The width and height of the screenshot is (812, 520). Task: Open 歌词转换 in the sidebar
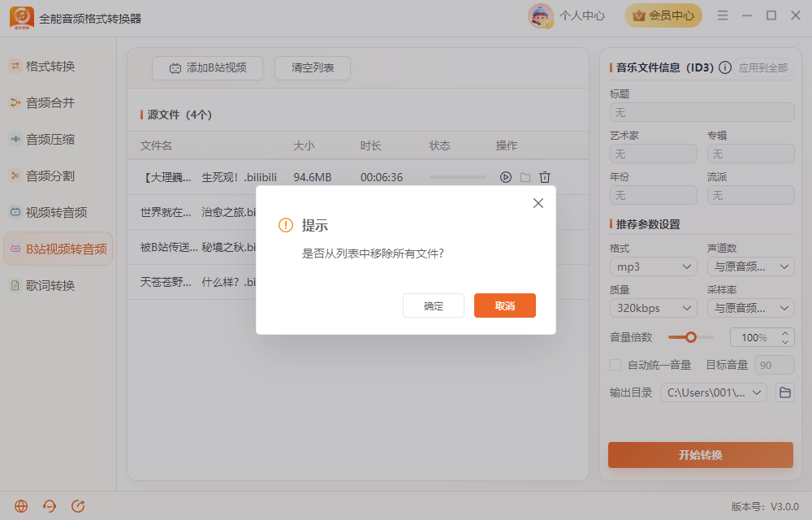click(50, 285)
